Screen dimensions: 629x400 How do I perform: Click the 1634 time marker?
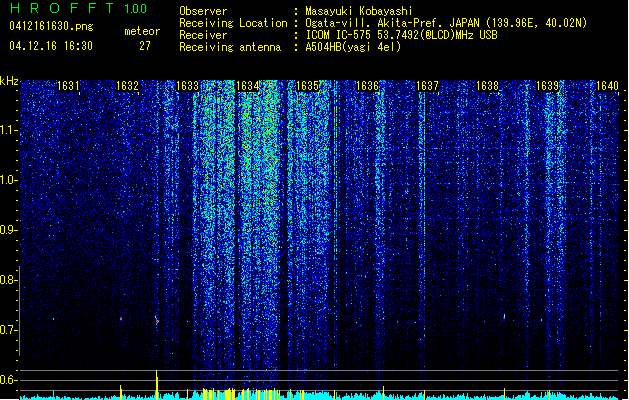[x=248, y=86]
